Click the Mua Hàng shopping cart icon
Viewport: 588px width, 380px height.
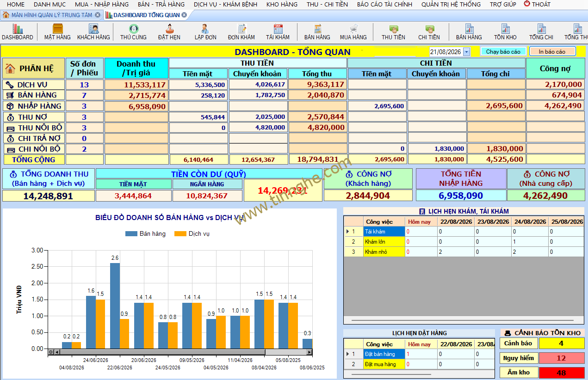point(353,32)
